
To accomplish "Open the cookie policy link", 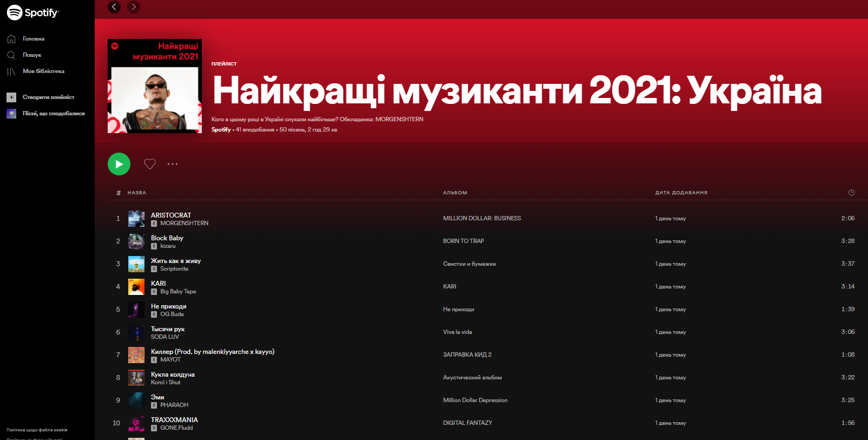I will pos(37,430).
